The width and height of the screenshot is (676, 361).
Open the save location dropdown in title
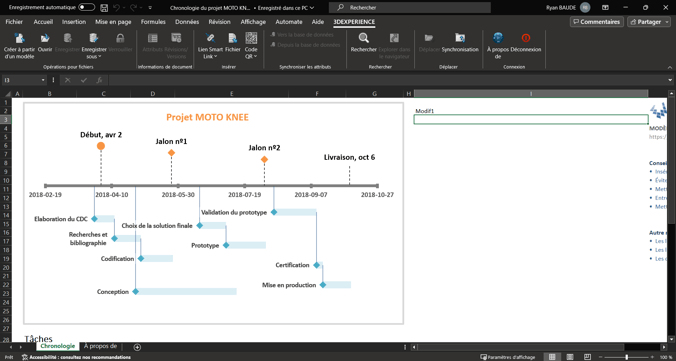[x=312, y=8]
